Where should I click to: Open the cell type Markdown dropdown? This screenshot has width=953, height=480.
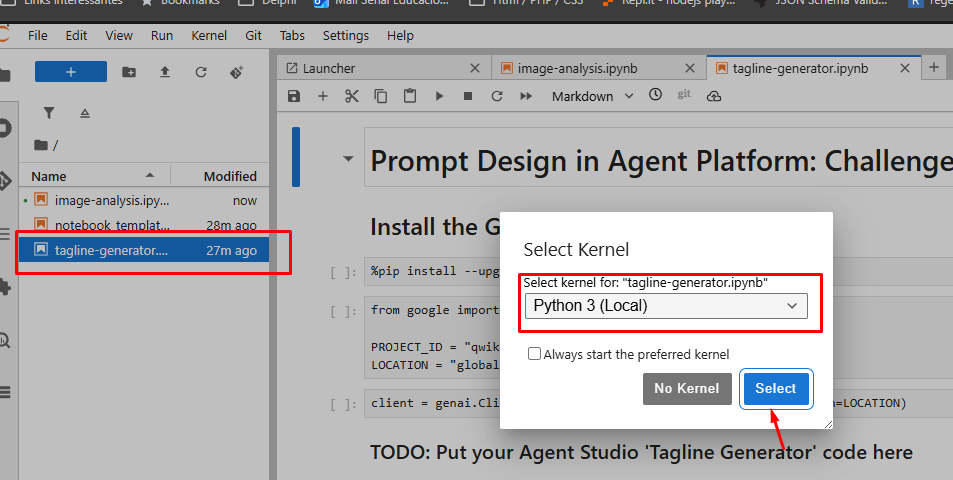pos(593,96)
